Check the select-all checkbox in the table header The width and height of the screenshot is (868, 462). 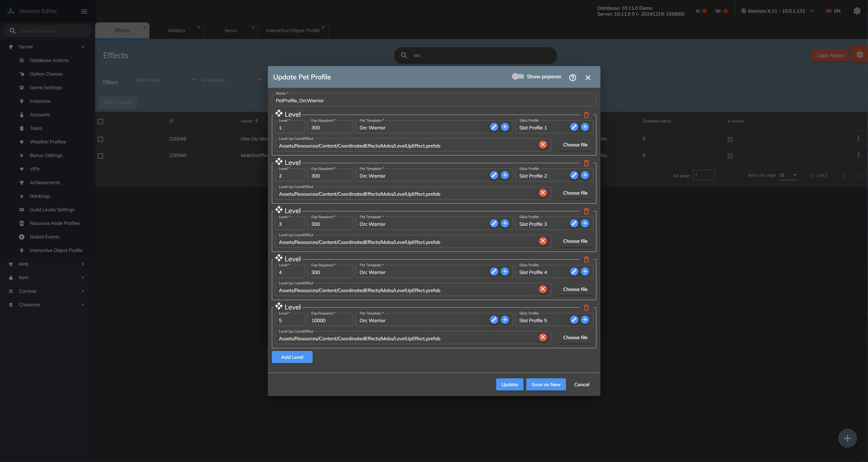click(x=100, y=121)
